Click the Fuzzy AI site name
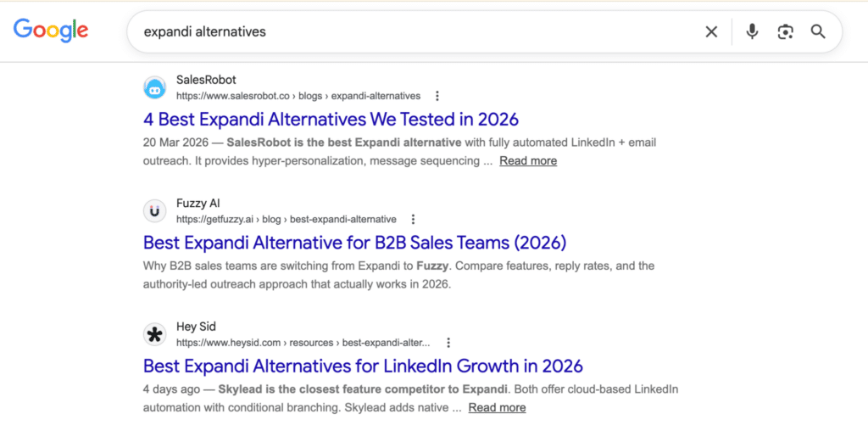 click(x=198, y=204)
